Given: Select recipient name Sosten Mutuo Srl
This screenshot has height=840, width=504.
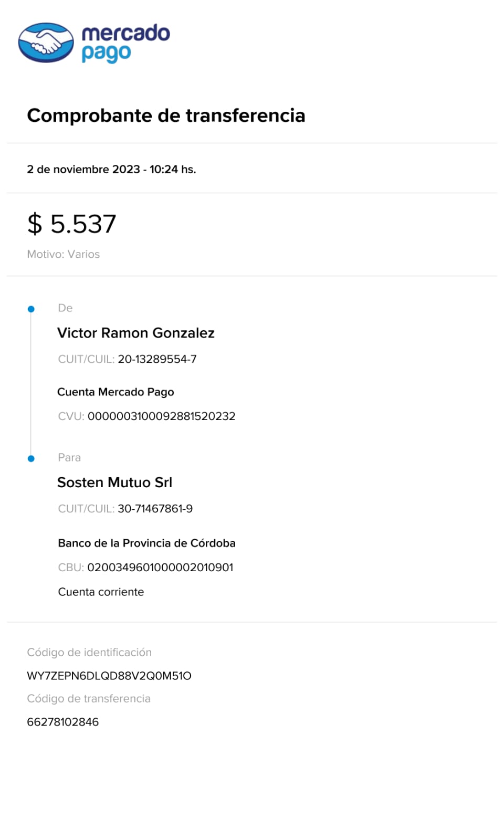Looking at the screenshot, I should pyautogui.click(x=114, y=482).
